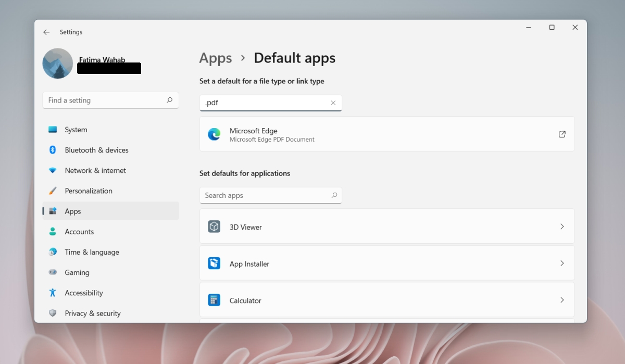Click the Apps sidebar icon
Viewport: 625px width, 364px height.
point(53,211)
